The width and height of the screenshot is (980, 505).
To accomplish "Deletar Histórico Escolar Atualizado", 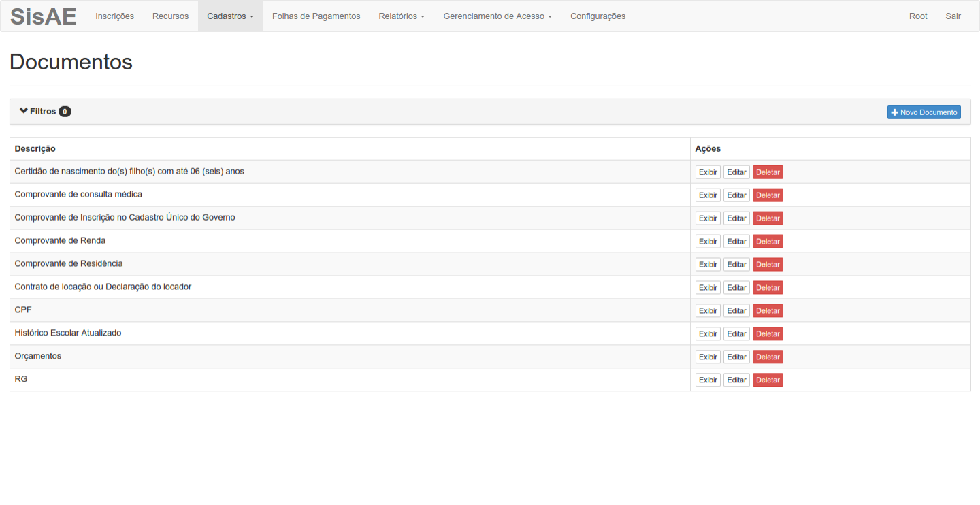I will tap(768, 334).
